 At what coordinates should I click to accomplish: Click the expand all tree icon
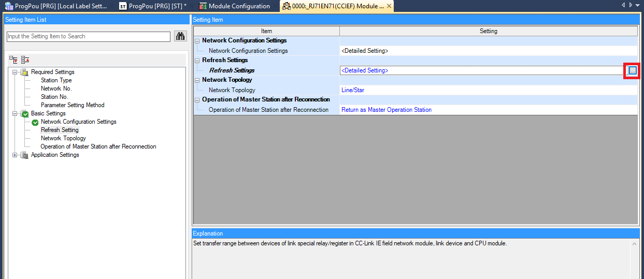(13, 60)
